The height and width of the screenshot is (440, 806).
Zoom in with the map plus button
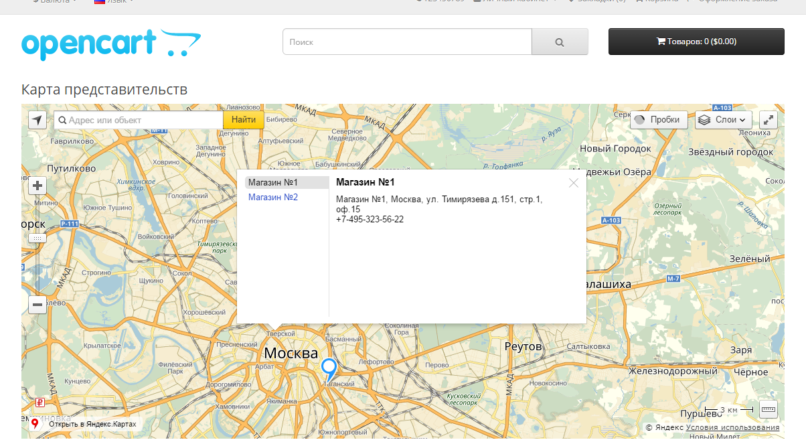pos(37,186)
